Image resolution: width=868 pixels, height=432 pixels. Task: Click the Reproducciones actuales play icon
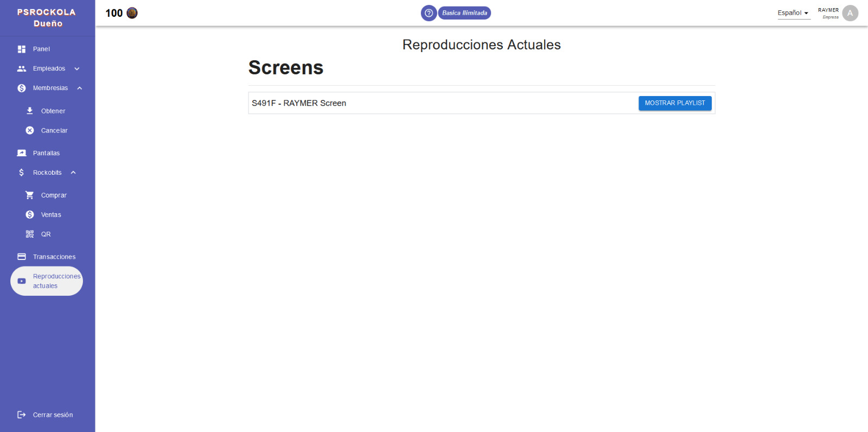tap(22, 281)
